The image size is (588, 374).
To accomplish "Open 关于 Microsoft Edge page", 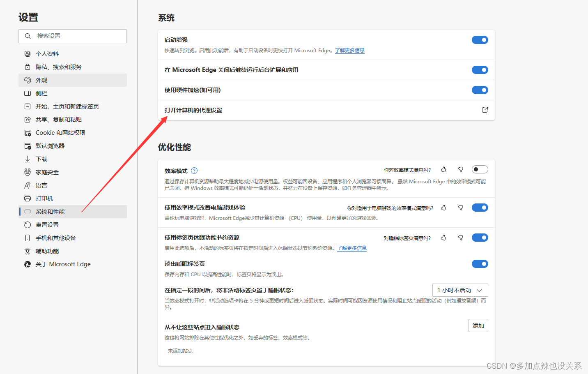I will (73, 264).
